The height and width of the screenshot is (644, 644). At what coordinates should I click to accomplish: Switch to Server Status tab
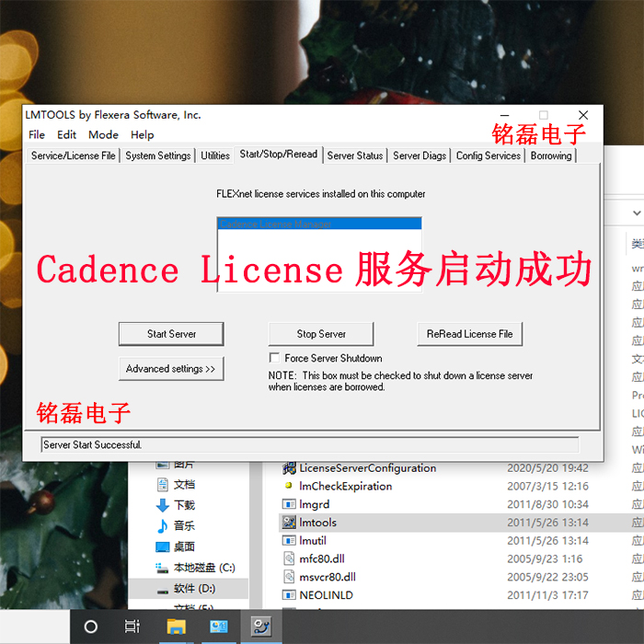355,155
